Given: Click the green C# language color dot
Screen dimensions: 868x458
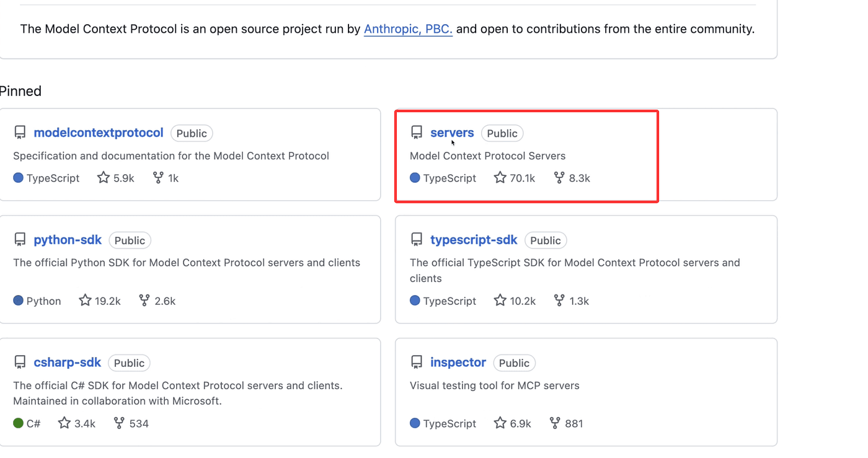Looking at the screenshot, I should coord(18,423).
